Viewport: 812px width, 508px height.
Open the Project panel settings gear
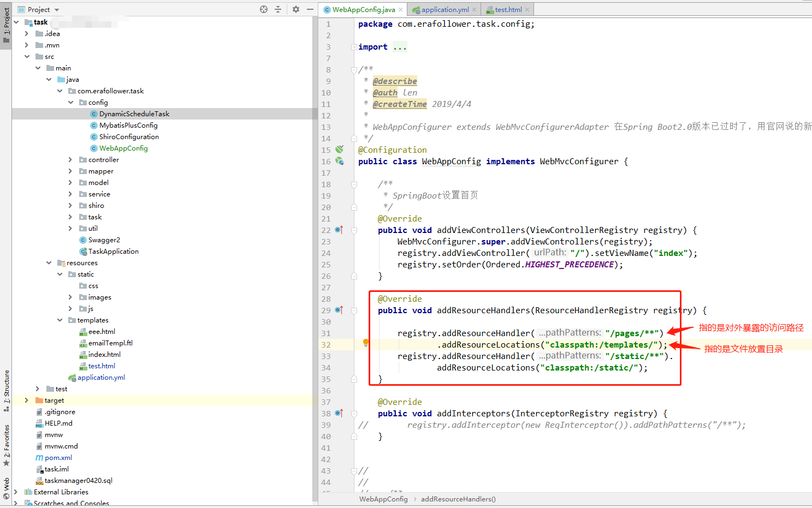[x=296, y=9]
